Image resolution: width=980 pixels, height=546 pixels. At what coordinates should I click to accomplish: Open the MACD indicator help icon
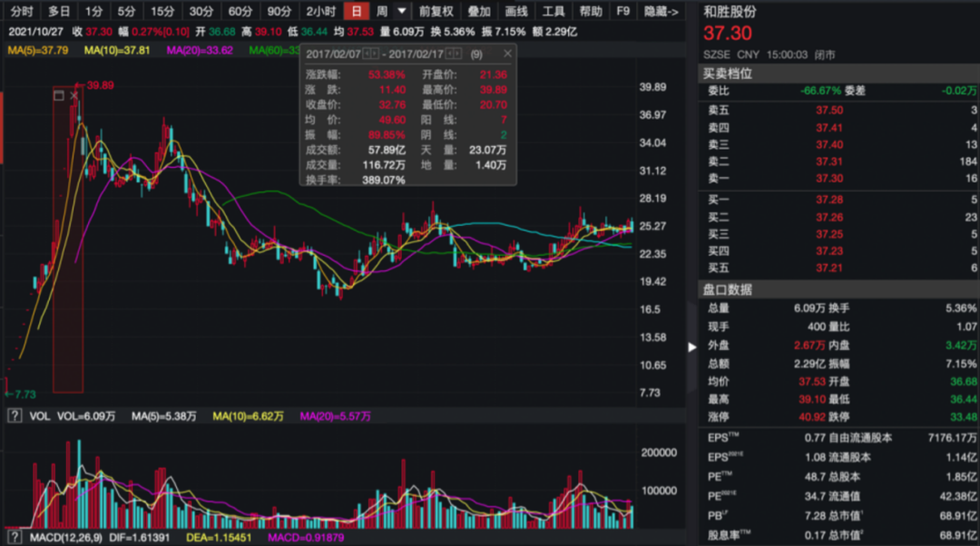15,537
